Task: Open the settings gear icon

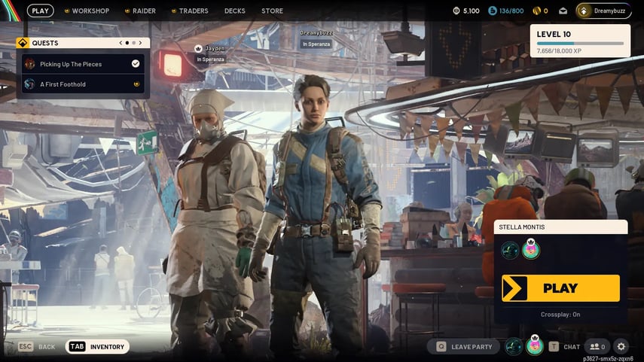Action: point(621,346)
